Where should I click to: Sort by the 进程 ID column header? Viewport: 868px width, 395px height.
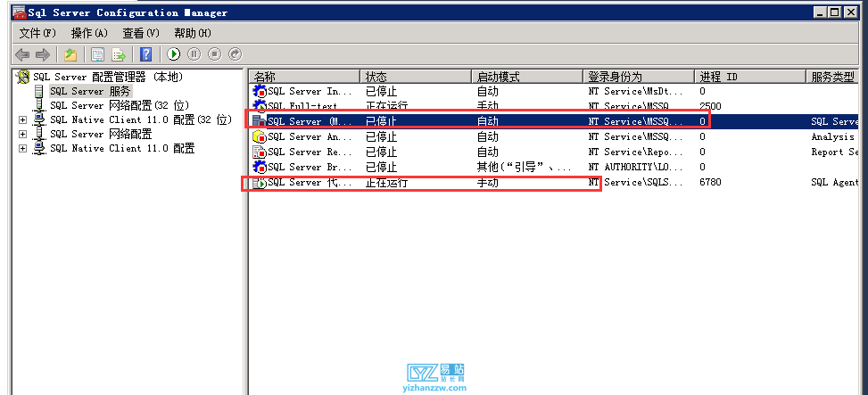coord(749,77)
